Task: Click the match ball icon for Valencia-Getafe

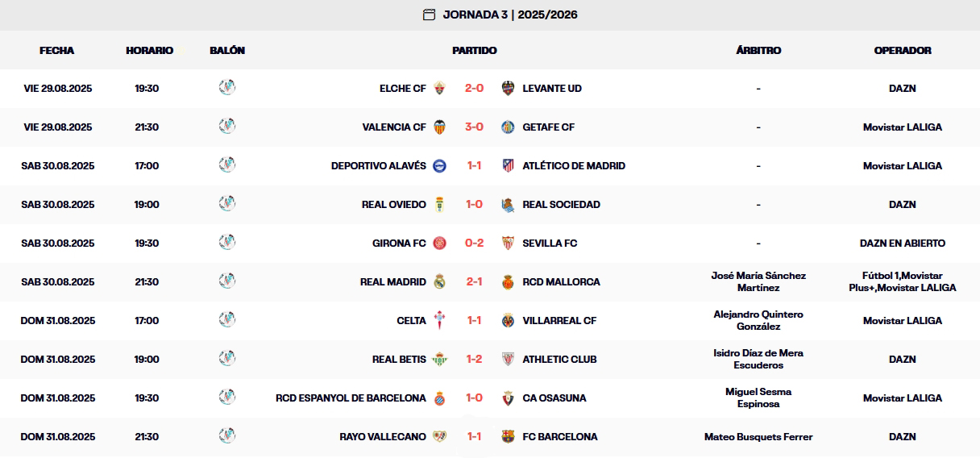Action: pyautogui.click(x=227, y=126)
